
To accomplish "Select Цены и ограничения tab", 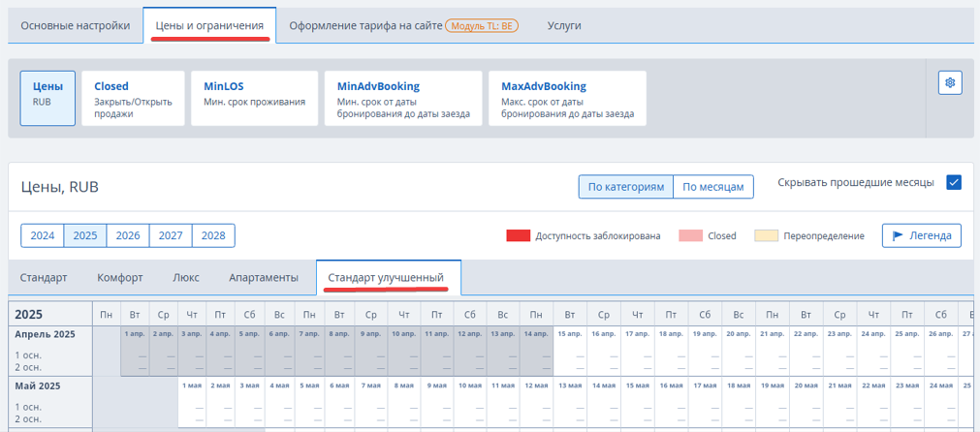I will tap(209, 25).
